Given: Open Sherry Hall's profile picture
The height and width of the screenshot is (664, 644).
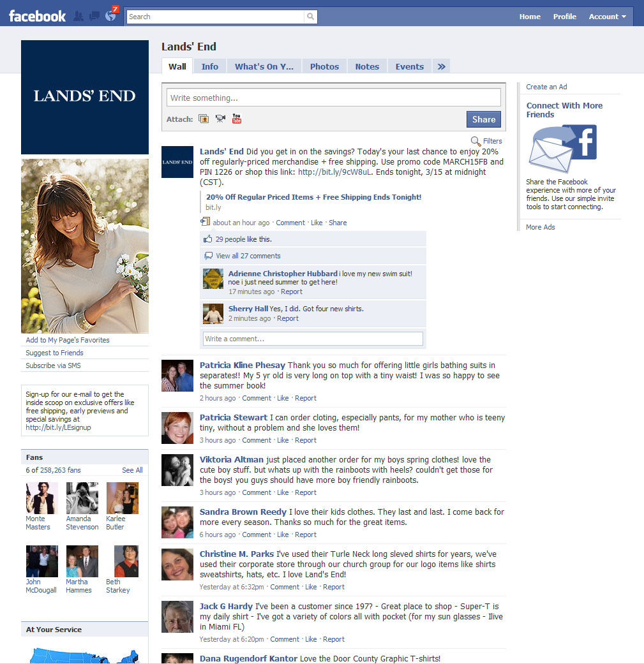Looking at the screenshot, I should 213,314.
